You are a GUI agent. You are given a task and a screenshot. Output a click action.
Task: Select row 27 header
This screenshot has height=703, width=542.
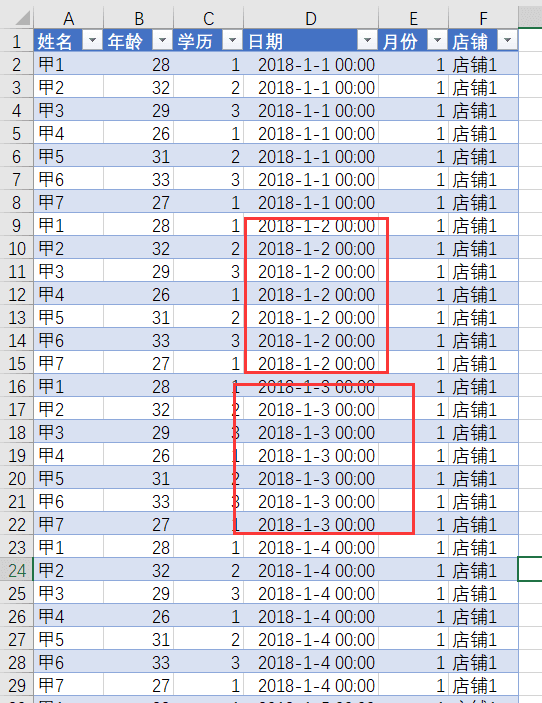17,639
